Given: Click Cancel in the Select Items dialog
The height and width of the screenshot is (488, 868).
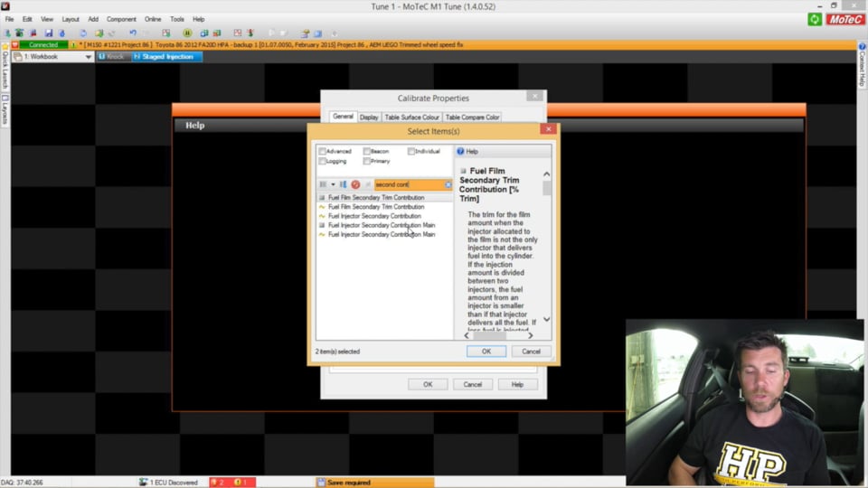Looking at the screenshot, I should coord(531,352).
